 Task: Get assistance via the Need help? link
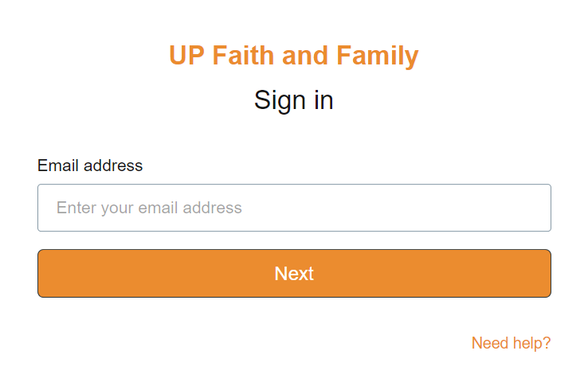click(511, 343)
